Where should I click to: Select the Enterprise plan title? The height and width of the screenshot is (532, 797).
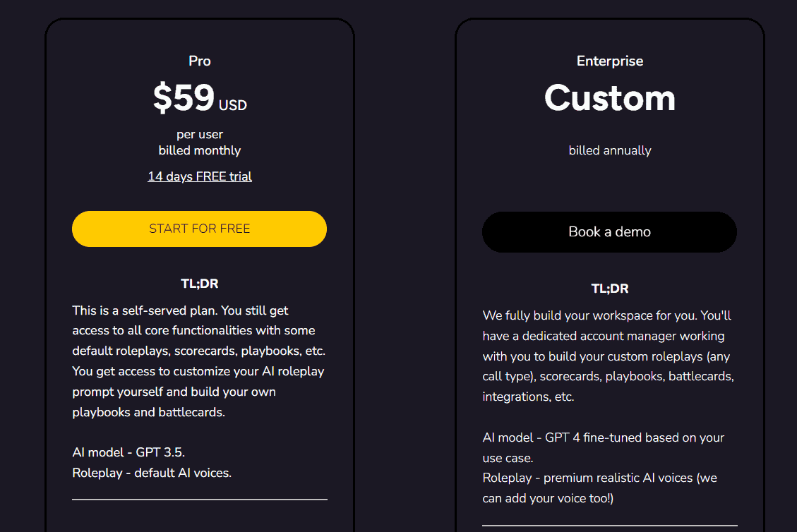(609, 61)
